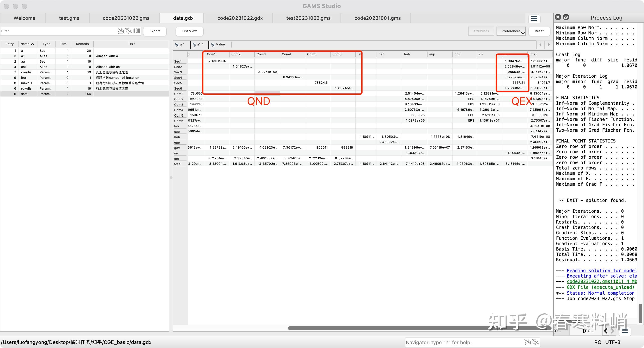Open the main tab hamburger menu

pyautogui.click(x=534, y=19)
